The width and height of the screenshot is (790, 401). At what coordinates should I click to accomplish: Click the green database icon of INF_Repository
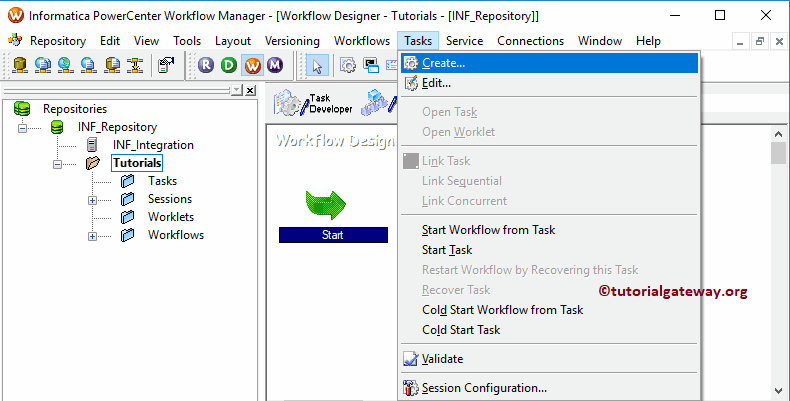[57, 127]
